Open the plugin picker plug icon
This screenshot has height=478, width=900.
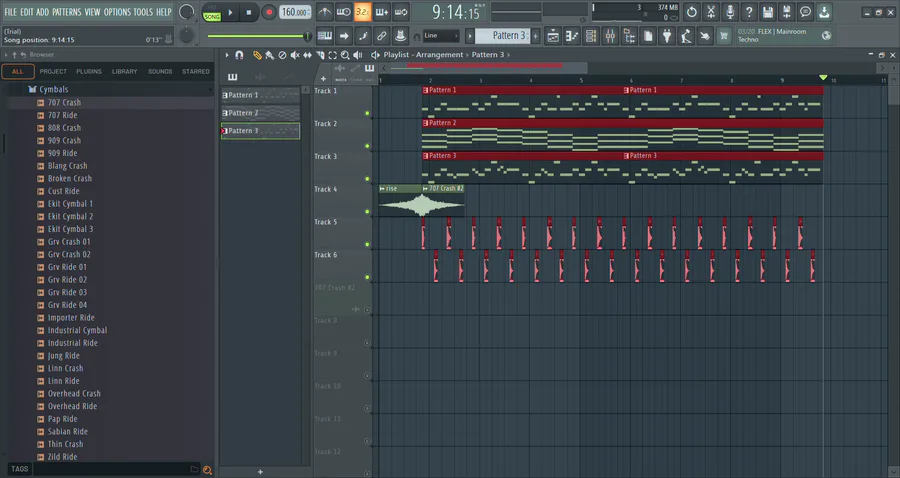coord(666,36)
